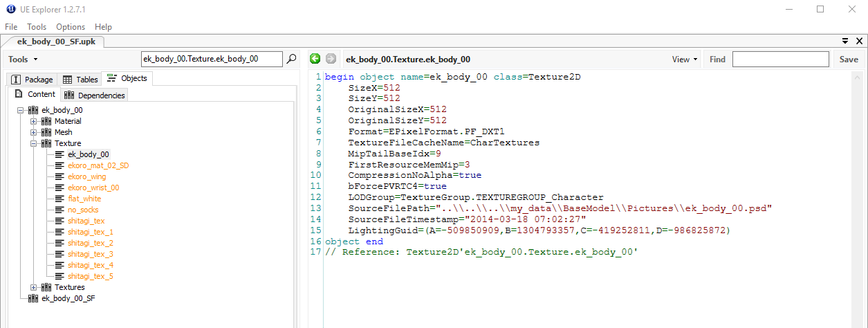This screenshot has height=328, width=868.
Task: Click the SourceFileTimestamp code line
Action: tap(467, 219)
